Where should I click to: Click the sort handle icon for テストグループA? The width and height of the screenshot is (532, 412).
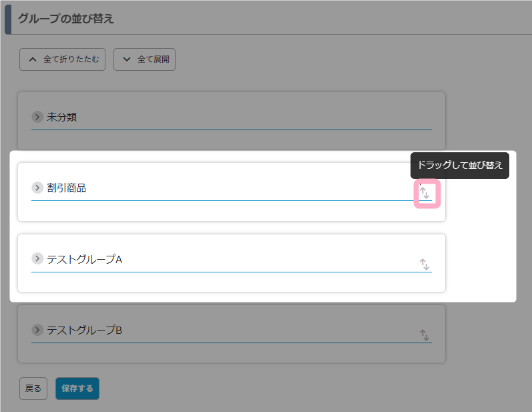425,264
